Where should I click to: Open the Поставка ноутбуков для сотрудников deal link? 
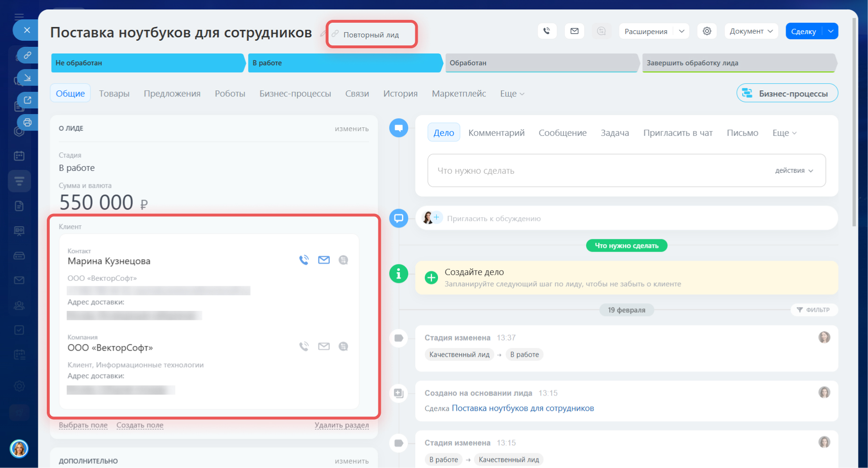click(523, 408)
